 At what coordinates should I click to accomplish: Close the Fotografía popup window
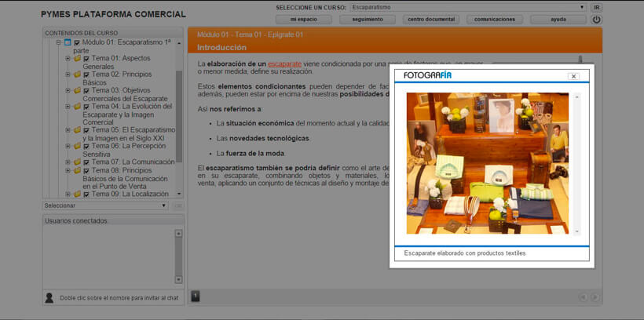point(573,76)
